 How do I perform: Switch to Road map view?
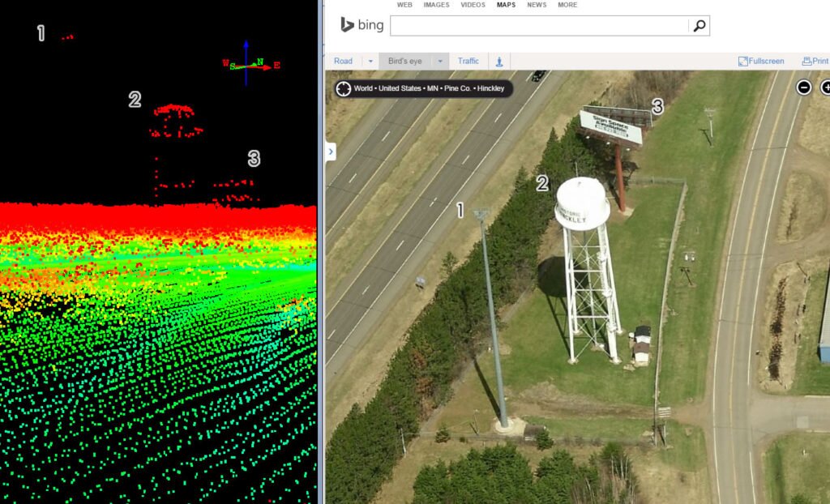tap(344, 62)
